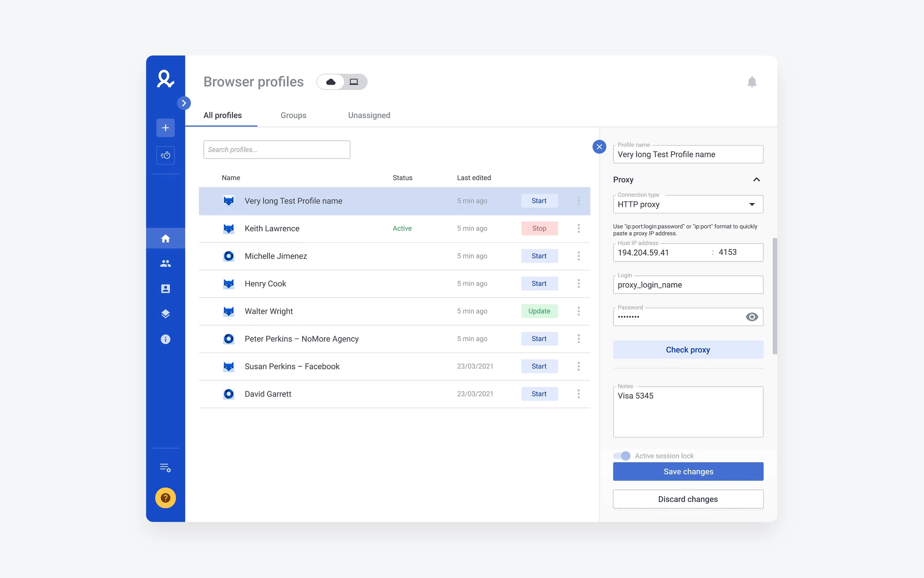Click the browser icon of Susan Perkins – Facebook
This screenshot has height=578, width=924.
pos(228,366)
